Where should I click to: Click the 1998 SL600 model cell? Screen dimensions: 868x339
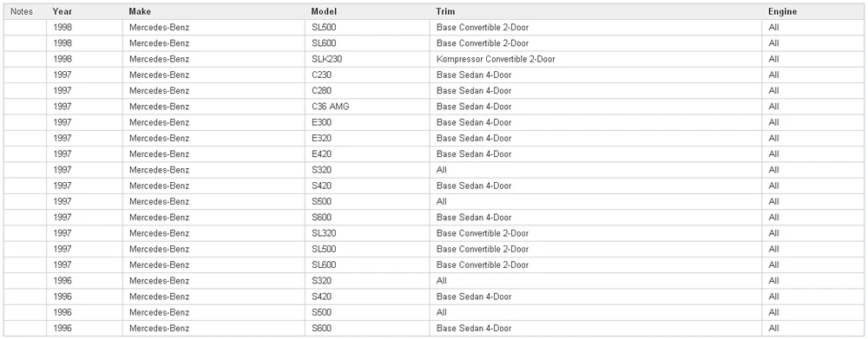tap(367, 43)
